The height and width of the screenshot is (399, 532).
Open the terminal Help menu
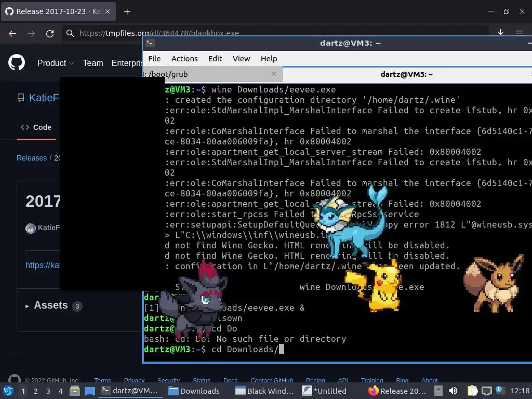point(269,59)
